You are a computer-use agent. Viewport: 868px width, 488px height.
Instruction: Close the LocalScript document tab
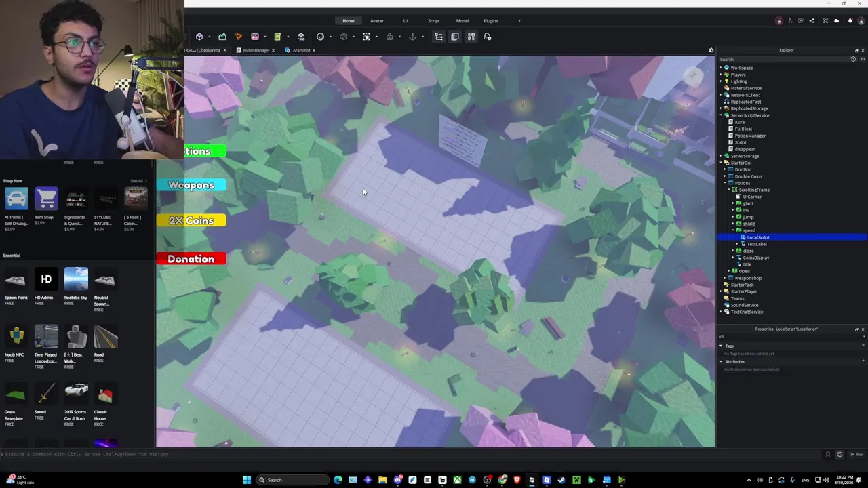(x=314, y=50)
